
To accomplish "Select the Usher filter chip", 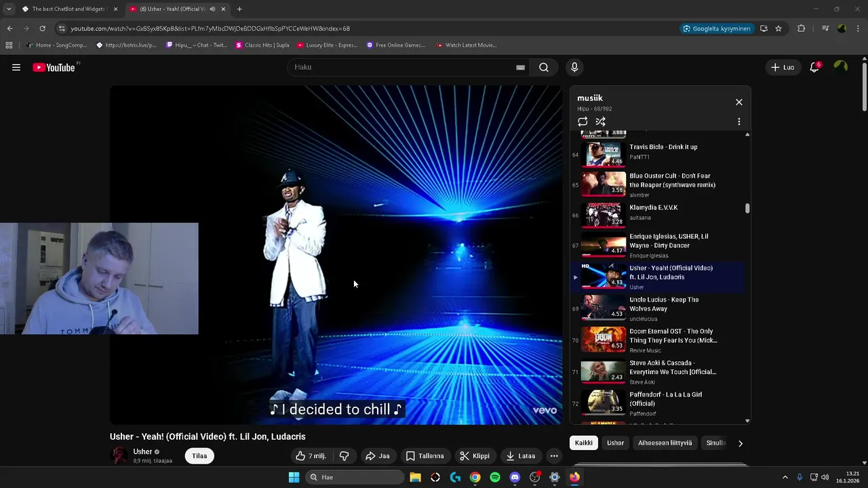I will point(616,443).
